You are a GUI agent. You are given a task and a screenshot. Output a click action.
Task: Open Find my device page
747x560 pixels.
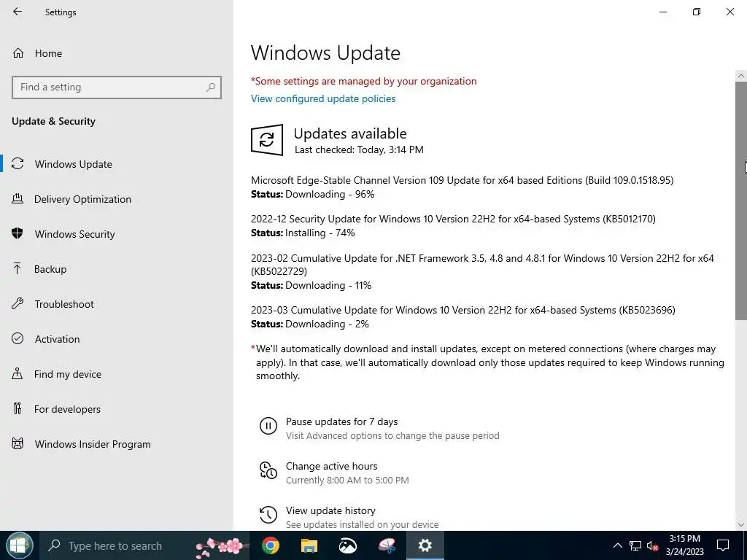click(x=68, y=374)
